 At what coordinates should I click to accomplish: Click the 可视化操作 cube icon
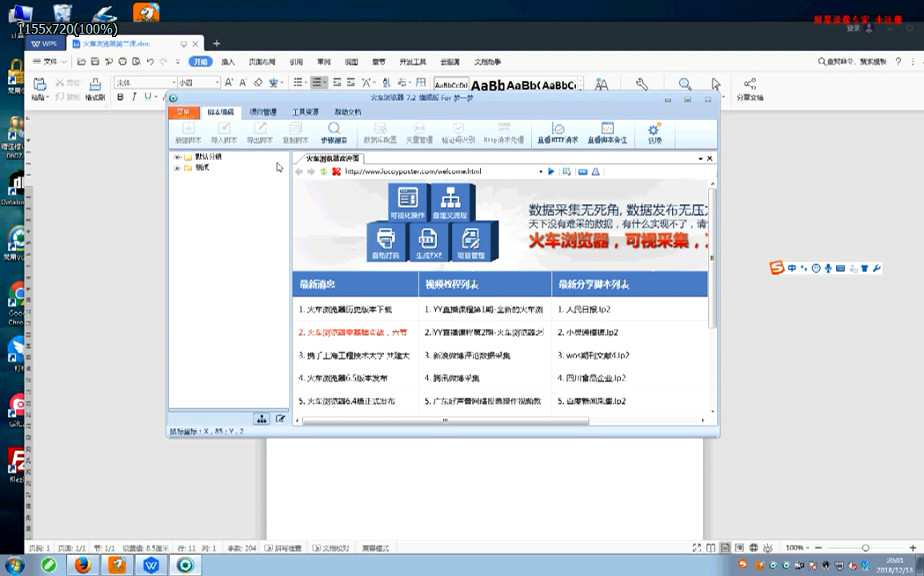[x=407, y=201]
